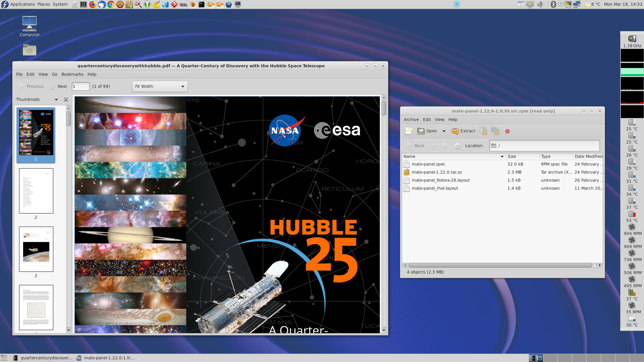Click the PDF document vertical scrollbar handle

(x=384, y=108)
